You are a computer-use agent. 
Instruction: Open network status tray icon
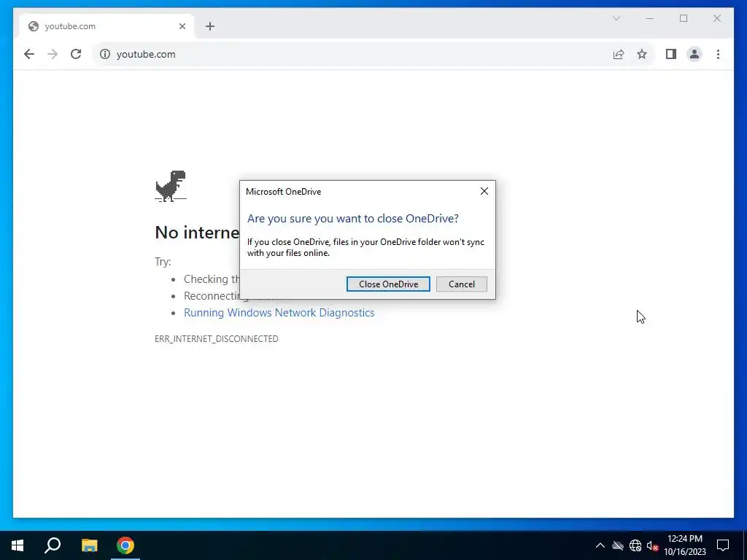(635, 545)
